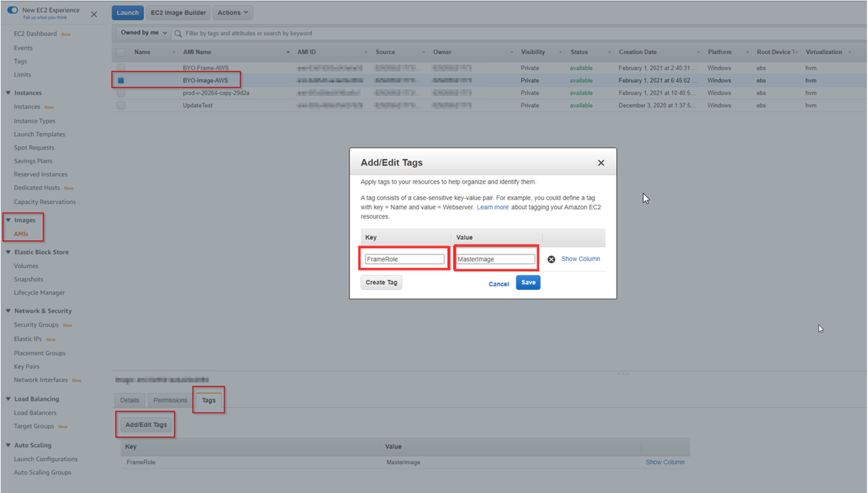Click the Launch button
The height and width of the screenshot is (493, 868).
(x=127, y=12)
